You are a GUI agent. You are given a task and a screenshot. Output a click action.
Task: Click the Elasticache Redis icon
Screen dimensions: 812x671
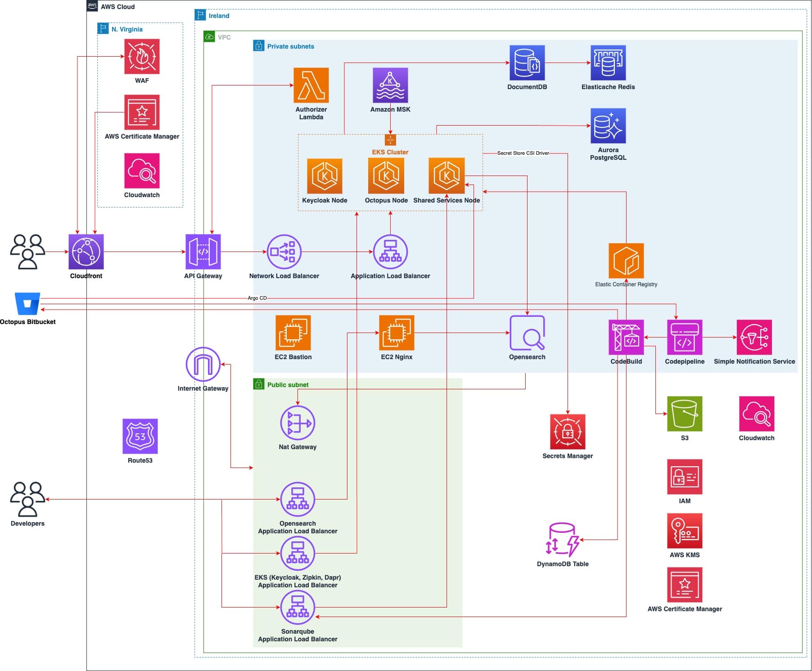pyautogui.click(x=608, y=63)
